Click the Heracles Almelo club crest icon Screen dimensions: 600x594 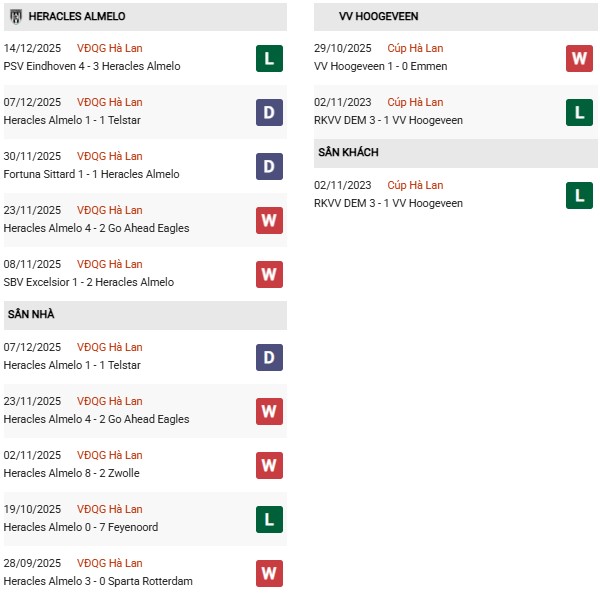coord(16,17)
